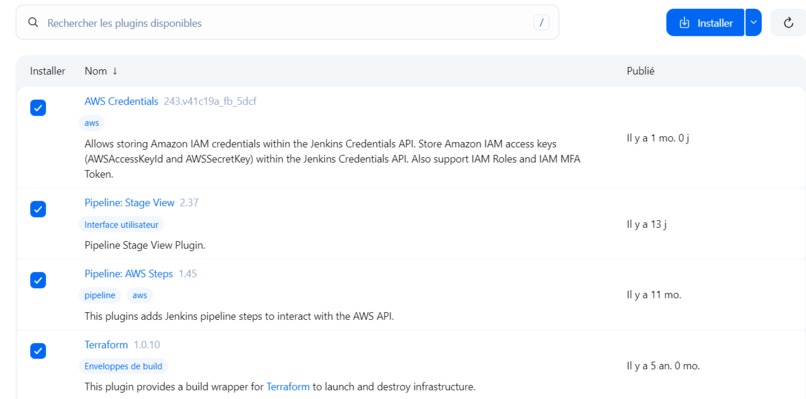Open the Terraform plugin title link
Viewport: 806px width, 399px height.
pyautogui.click(x=106, y=344)
